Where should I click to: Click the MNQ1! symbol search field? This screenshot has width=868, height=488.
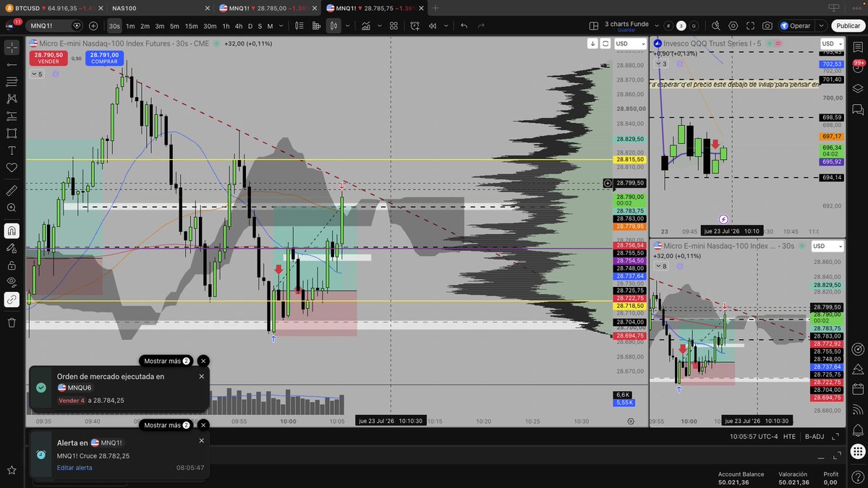coord(56,25)
